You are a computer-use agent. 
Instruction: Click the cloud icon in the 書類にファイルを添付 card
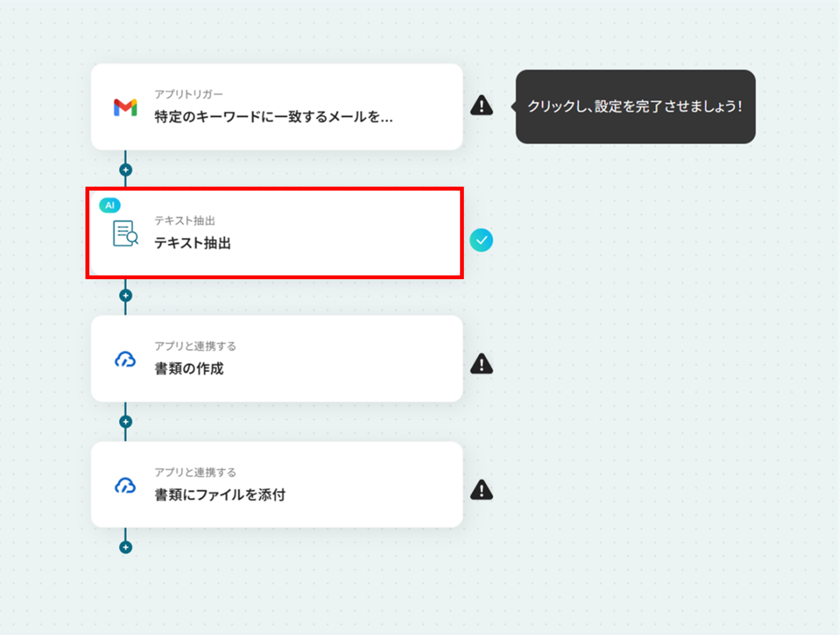point(125,485)
